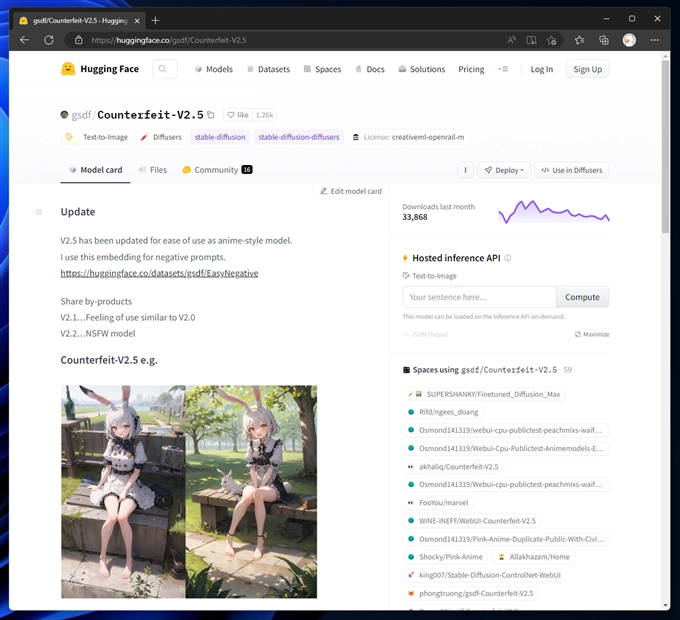Open the Solutions menu
The width and height of the screenshot is (680, 620).
pyautogui.click(x=422, y=69)
